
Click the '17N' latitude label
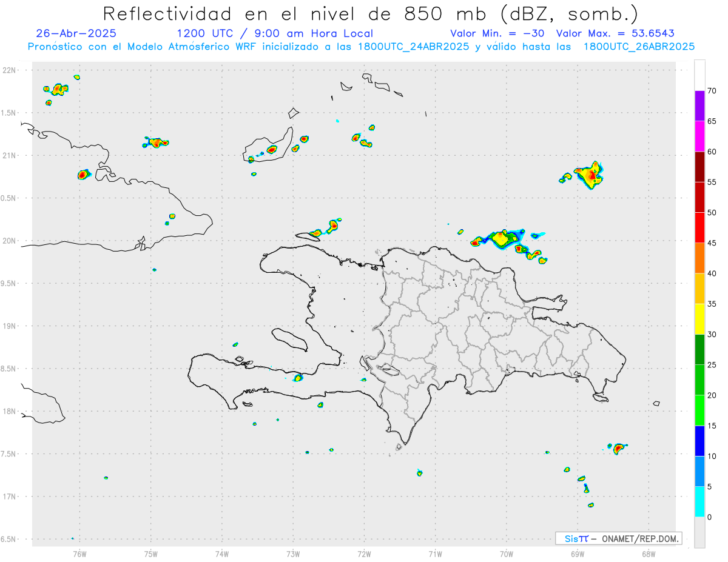pos(10,497)
